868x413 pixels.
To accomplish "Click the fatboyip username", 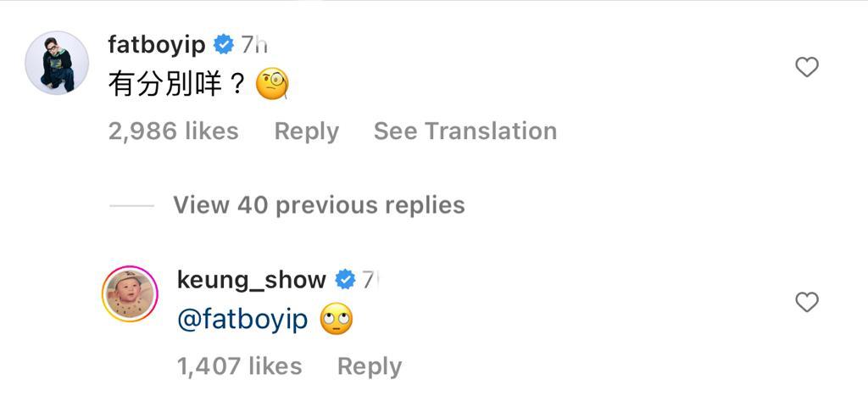I will [157, 44].
